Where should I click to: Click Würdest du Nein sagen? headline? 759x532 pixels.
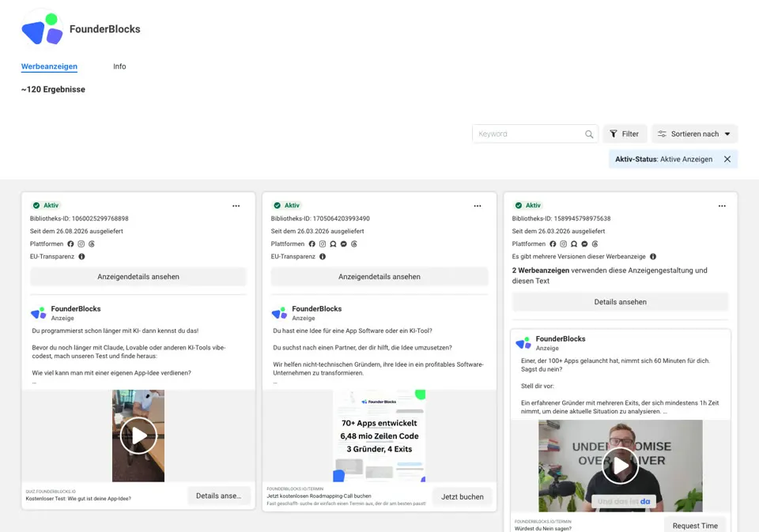543,529
